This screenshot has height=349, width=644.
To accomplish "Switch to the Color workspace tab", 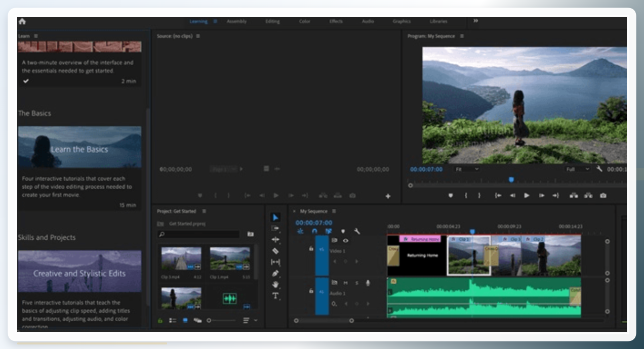I will [x=305, y=21].
